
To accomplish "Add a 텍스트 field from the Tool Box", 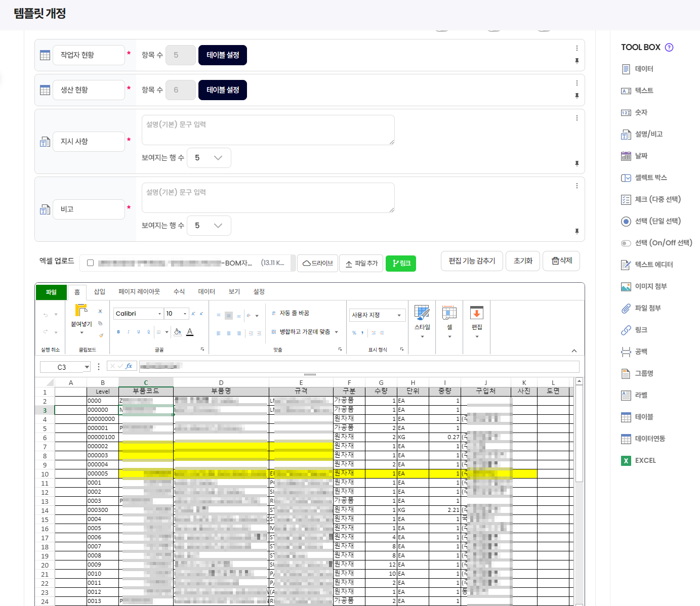I will tap(637, 91).
